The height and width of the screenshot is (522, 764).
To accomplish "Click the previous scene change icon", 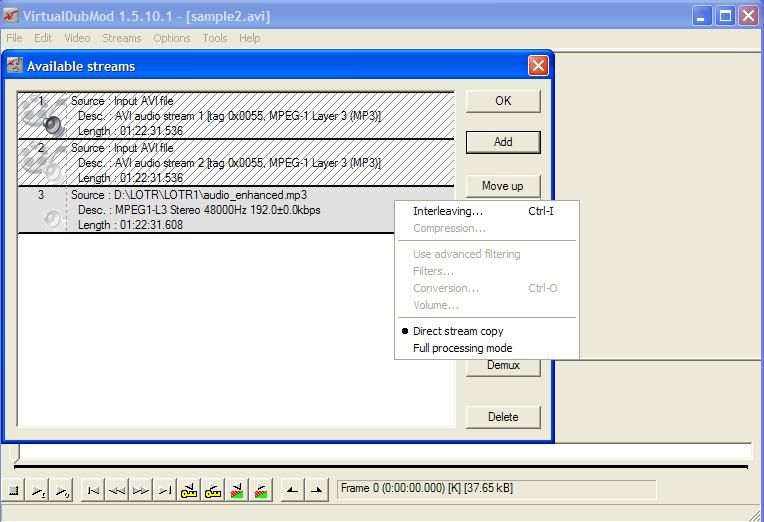I will tap(237, 490).
